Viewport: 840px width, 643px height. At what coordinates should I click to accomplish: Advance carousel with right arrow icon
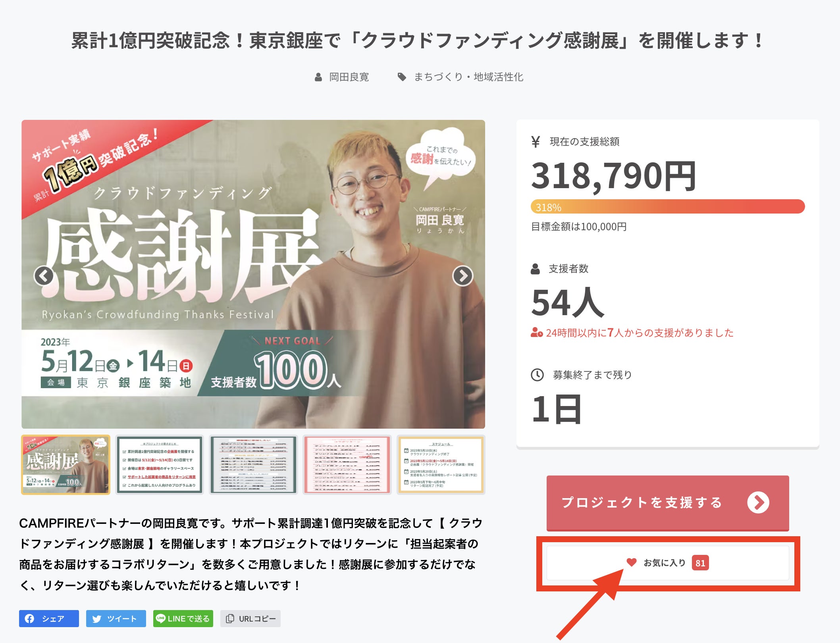(463, 275)
